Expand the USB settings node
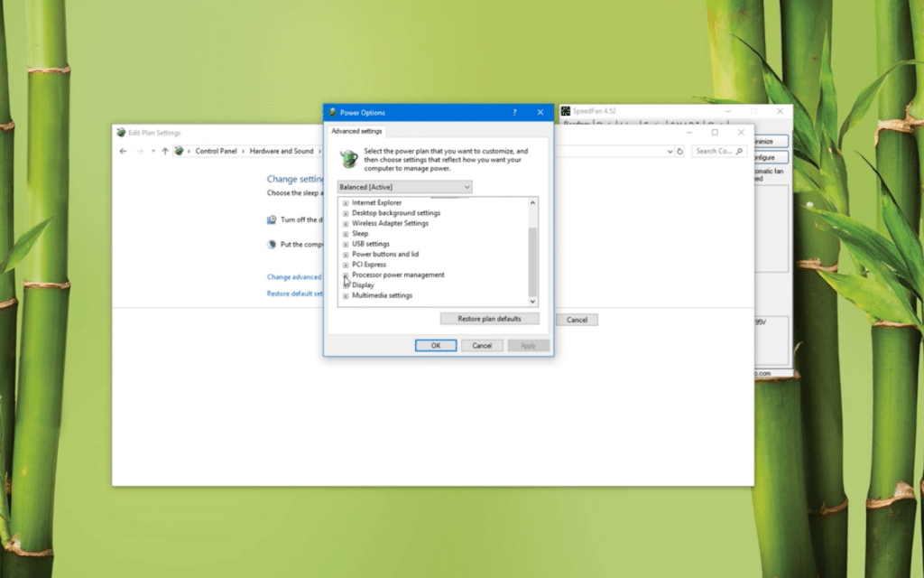The image size is (924, 578). pos(346,244)
